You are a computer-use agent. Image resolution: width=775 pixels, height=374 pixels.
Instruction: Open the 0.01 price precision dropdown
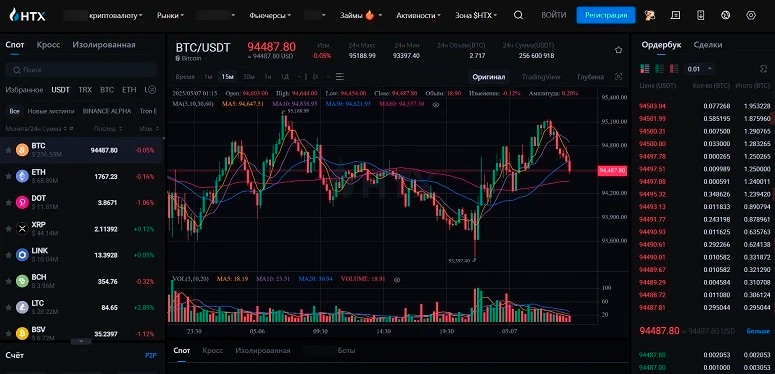699,69
